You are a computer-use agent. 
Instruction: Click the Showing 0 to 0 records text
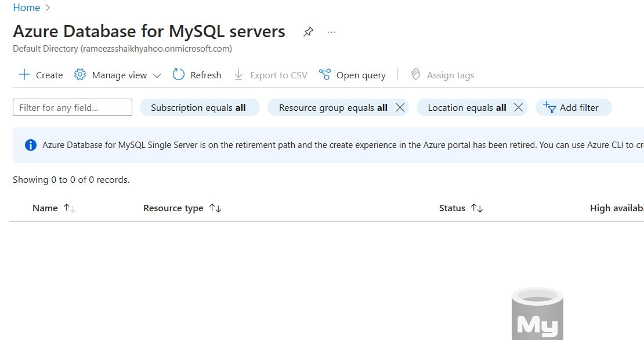(71, 180)
